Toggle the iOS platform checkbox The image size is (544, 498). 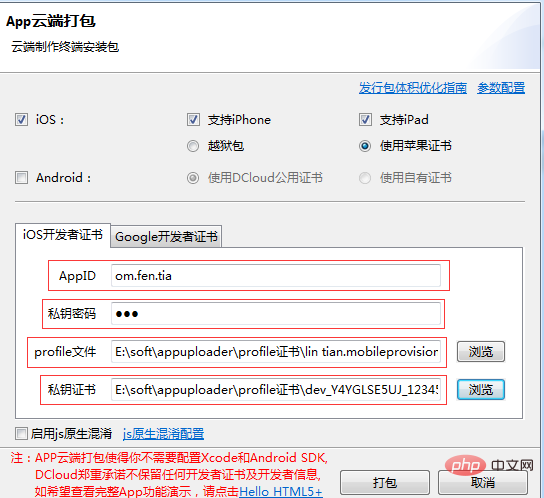pyautogui.click(x=22, y=120)
